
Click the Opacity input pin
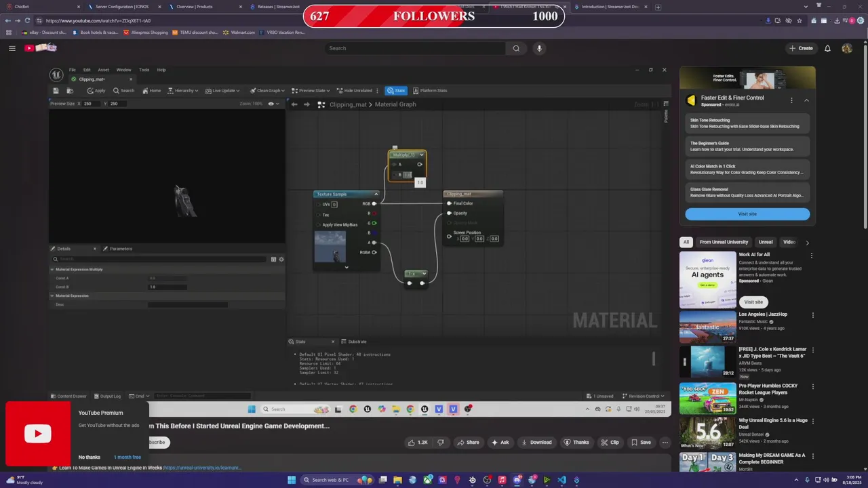[x=449, y=213]
